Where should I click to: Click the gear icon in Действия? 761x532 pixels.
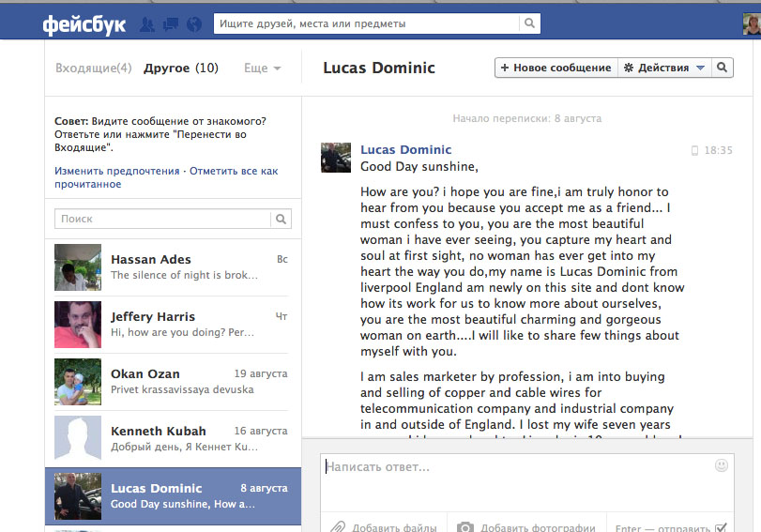(629, 68)
